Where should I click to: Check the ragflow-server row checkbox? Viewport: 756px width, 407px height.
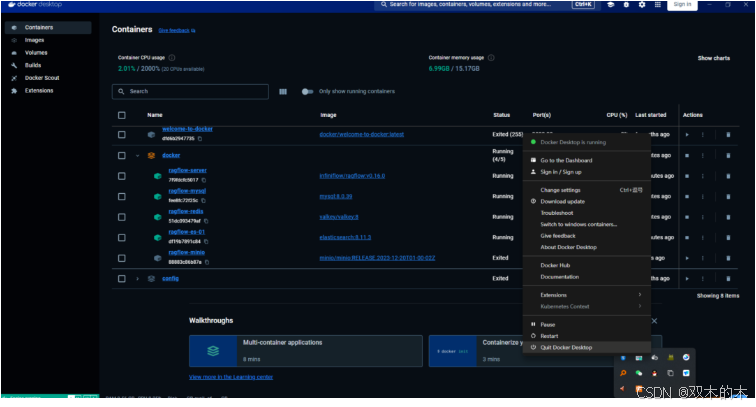[x=122, y=176]
